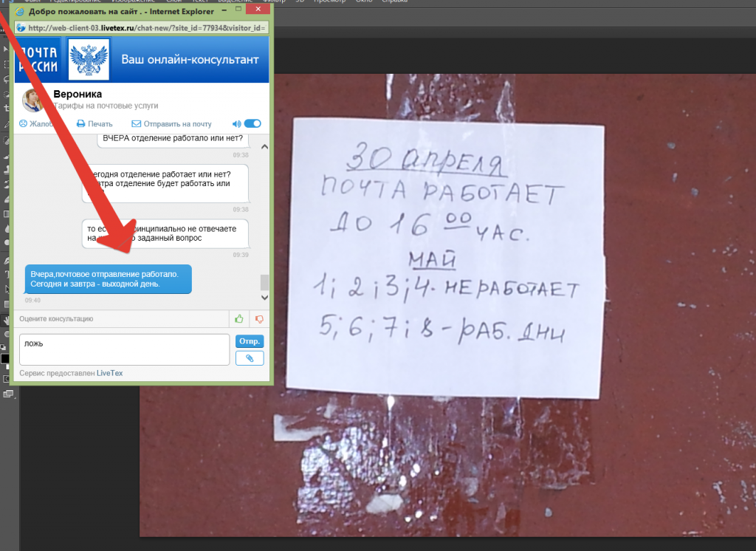Click the consultant name Вероника

78,94
